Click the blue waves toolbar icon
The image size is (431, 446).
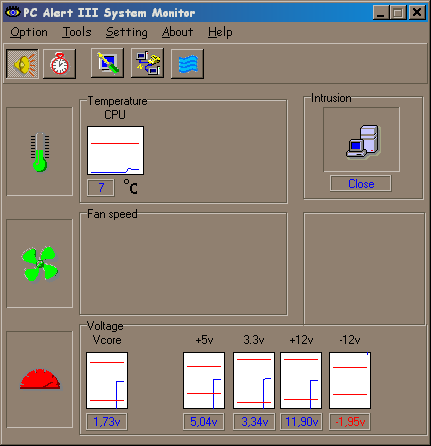187,64
